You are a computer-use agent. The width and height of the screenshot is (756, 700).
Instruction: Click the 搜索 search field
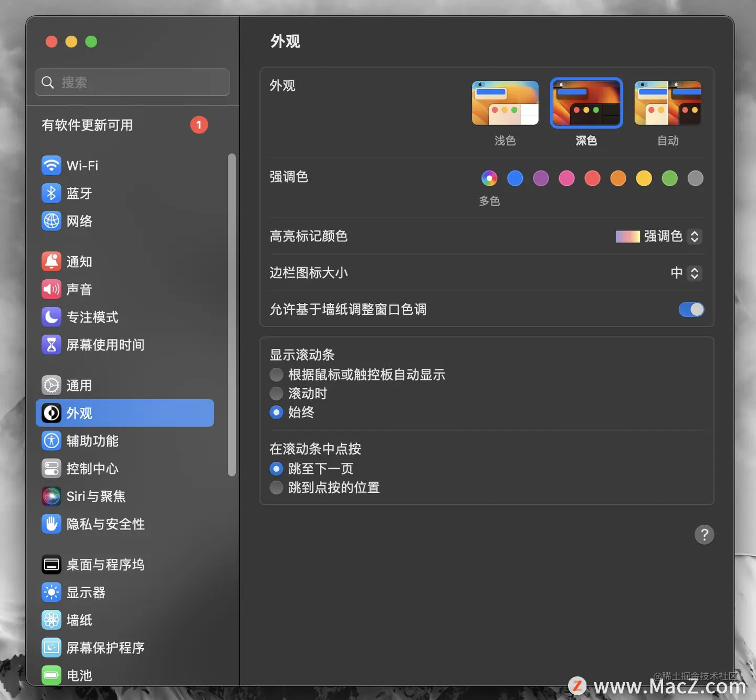[x=132, y=82]
